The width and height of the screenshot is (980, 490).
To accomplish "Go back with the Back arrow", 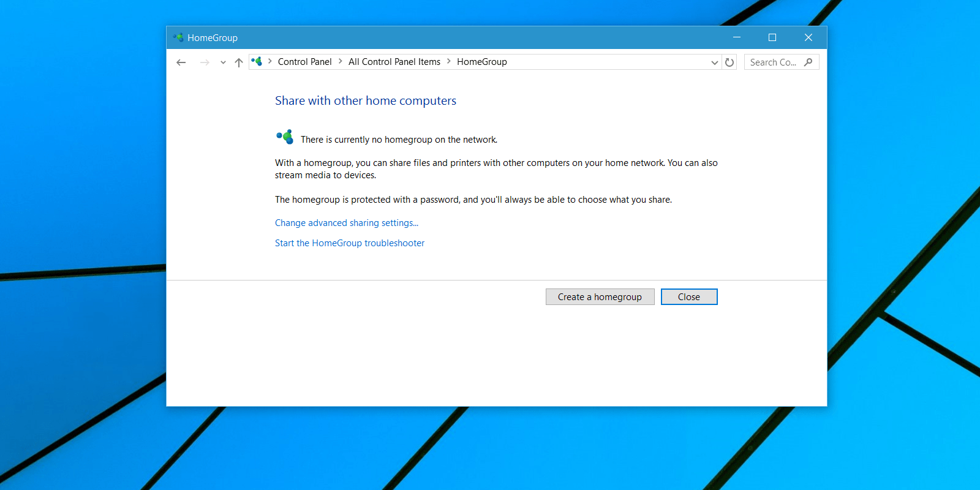I will 181,62.
